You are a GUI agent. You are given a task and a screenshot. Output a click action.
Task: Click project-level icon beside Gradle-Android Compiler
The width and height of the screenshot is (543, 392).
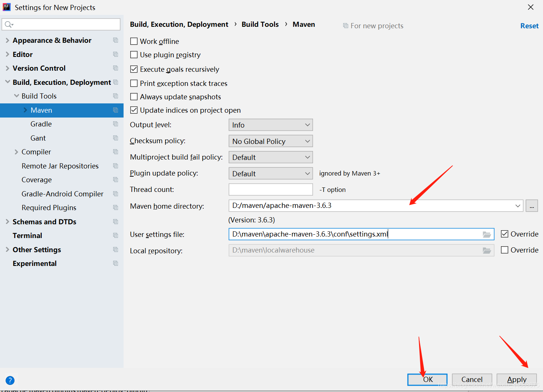pyautogui.click(x=116, y=194)
